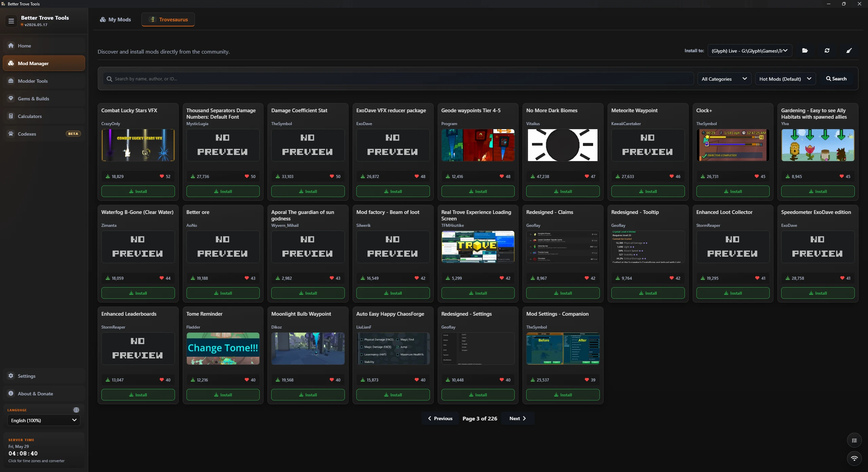Open the Hot Mods sort dropdown

tap(785, 79)
